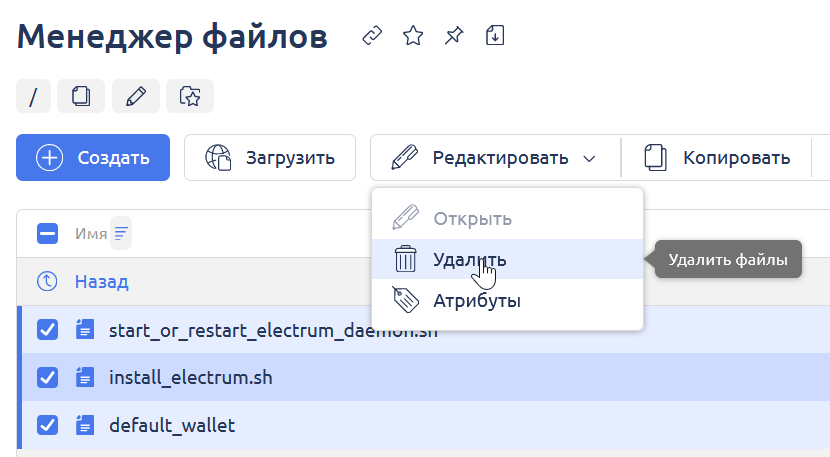Toggle the select-all checkbox in the header
Screen dimensions: 830x457
tap(47, 234)
